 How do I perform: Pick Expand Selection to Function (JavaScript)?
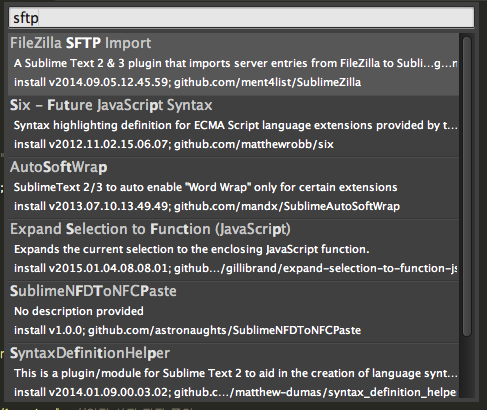233,250
